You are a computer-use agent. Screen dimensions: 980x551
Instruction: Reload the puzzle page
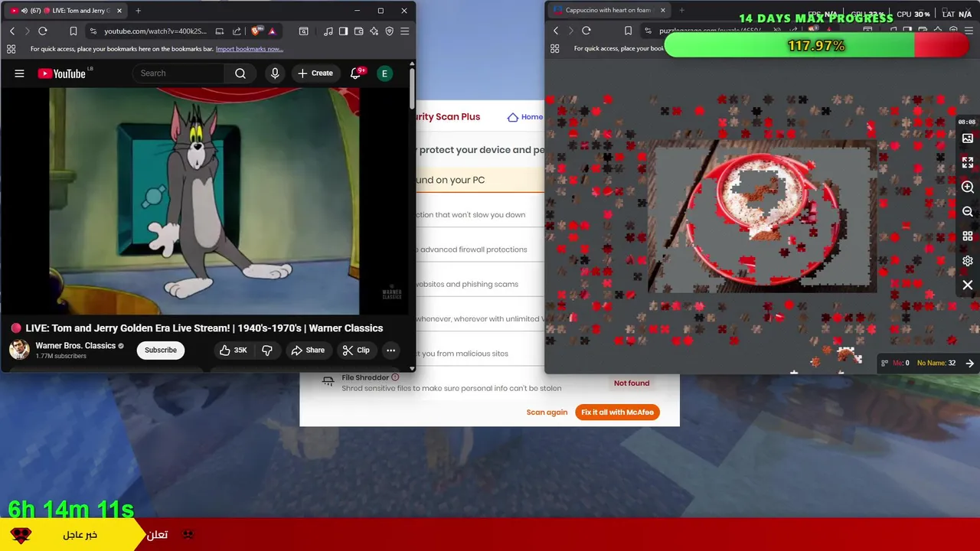pyautogui.click(x=586, y=31)
